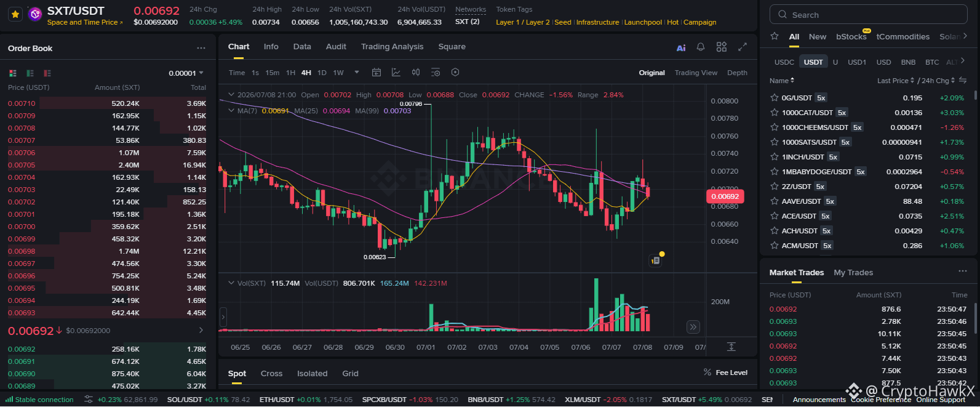Screen dimensions: 980x407
Task: Toggle favorite star for SXT/USDT pair
Action: point(15,14)
